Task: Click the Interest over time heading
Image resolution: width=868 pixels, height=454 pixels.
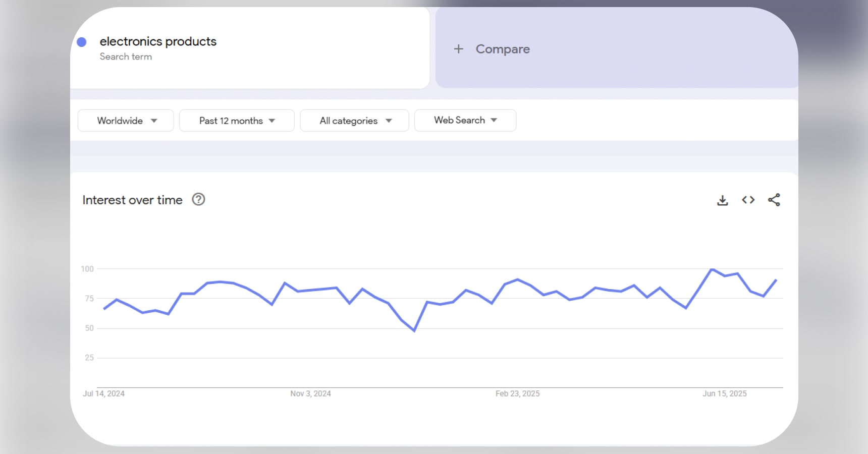Action: click(132, 200)
